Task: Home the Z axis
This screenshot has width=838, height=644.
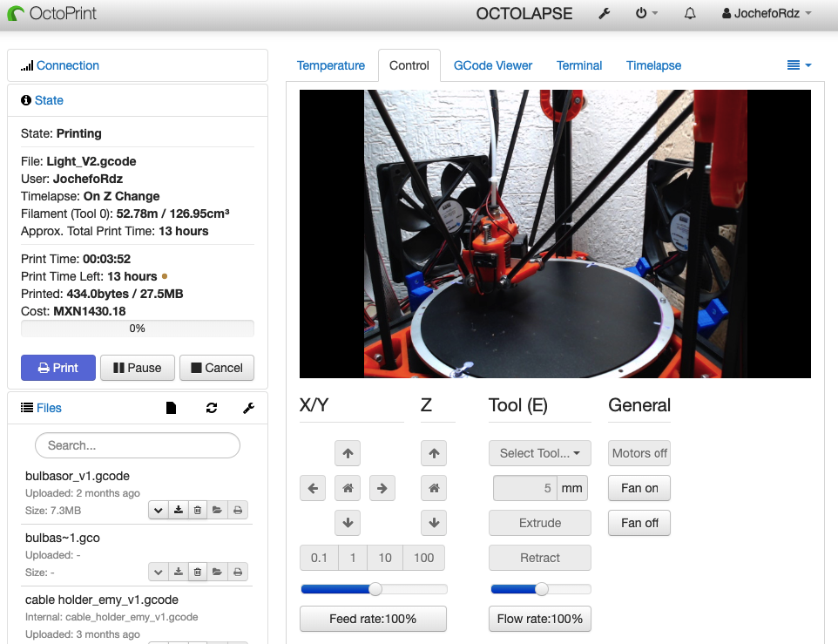Action: pos(434,489)
